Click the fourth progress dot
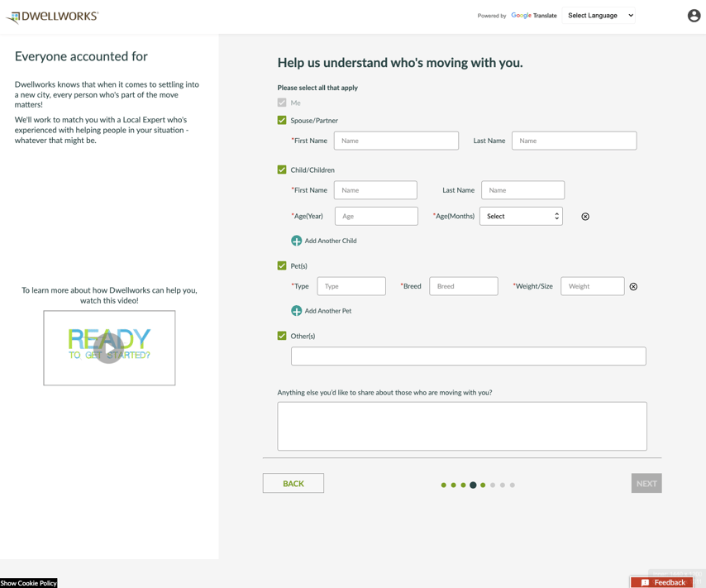The width and height of the screenshot is (706, 588). 473,485
